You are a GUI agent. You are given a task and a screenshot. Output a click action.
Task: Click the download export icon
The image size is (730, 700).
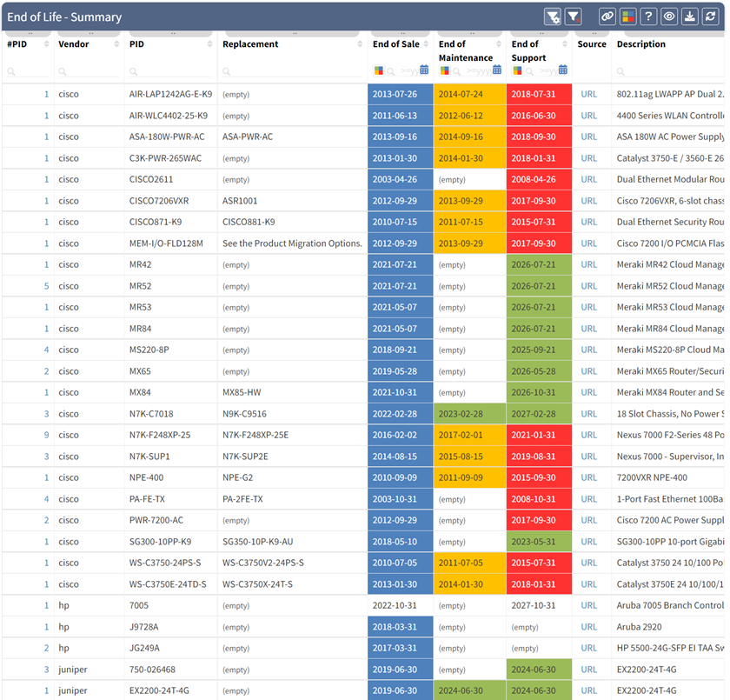(690, 17)
